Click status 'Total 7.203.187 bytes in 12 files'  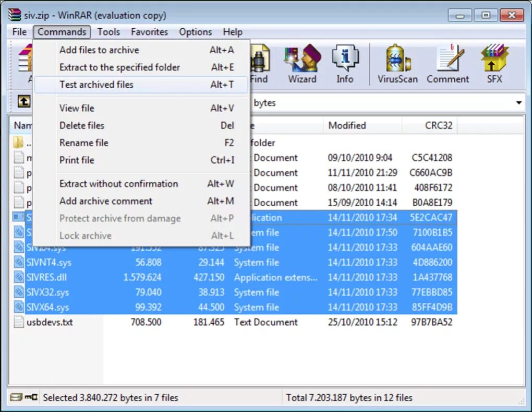pos(349,397)
